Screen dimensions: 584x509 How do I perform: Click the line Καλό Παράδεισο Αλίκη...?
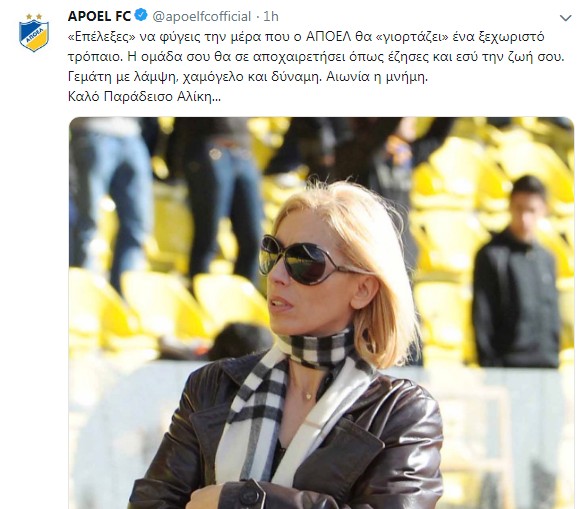tap(145, 96)
